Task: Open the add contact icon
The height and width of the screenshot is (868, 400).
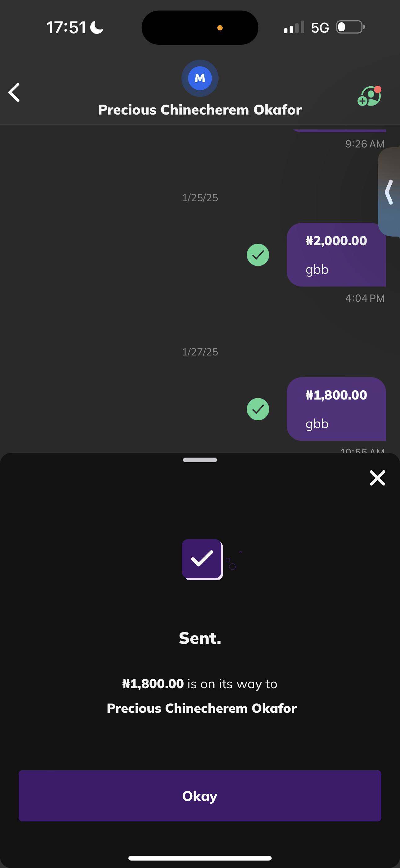Action: 369,96
